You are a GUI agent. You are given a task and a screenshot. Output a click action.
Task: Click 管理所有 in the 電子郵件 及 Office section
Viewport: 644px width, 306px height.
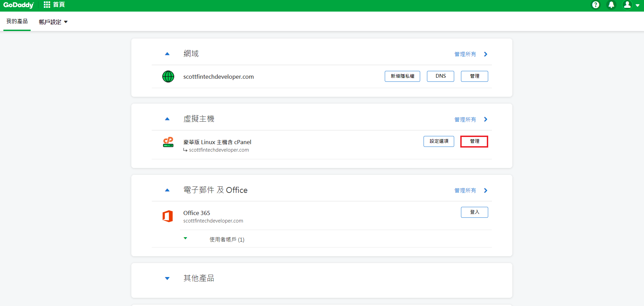(x=465, y=190)
